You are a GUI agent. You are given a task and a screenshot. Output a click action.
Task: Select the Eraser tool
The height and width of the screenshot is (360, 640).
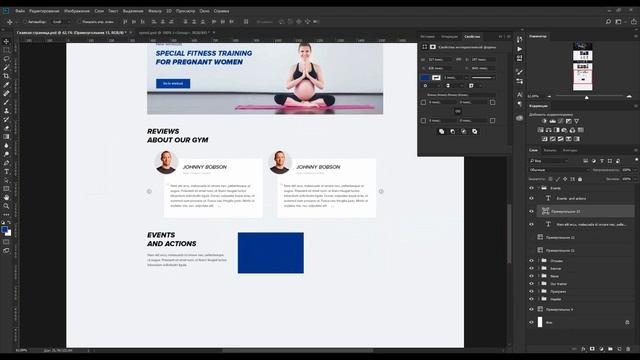click(6, 128)
